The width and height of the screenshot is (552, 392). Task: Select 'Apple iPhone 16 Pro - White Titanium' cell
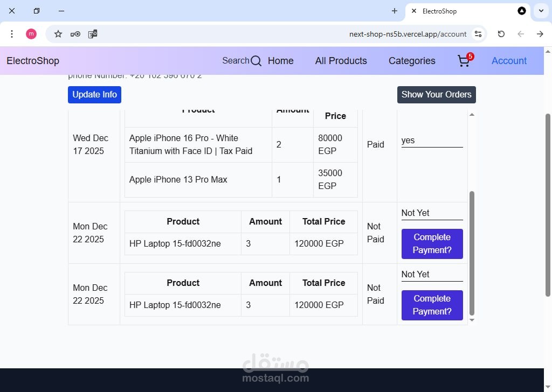198,144
